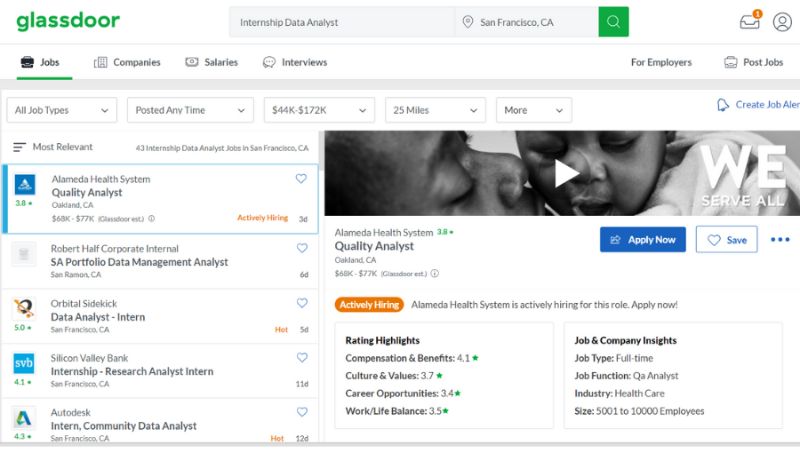
Task: Switch to the Salaries tab
Action: 211,62
